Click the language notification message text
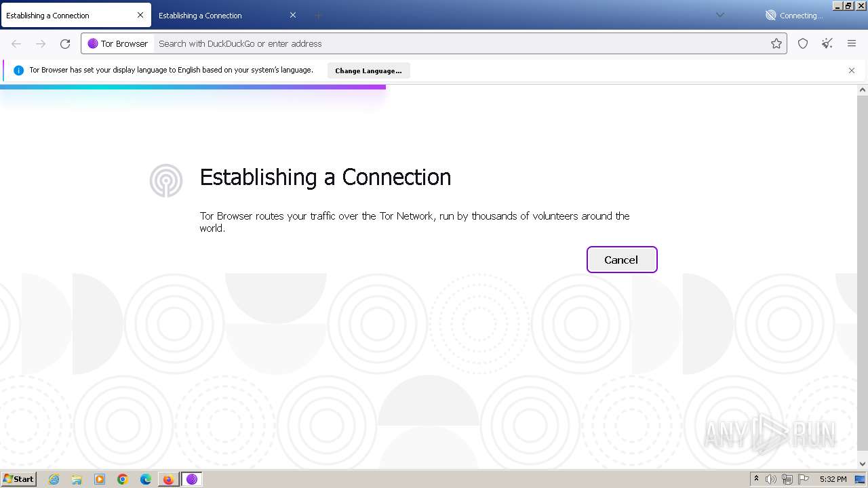Image resolution: width=868 pixels, height=488 pixels. (x=171, y=70)
